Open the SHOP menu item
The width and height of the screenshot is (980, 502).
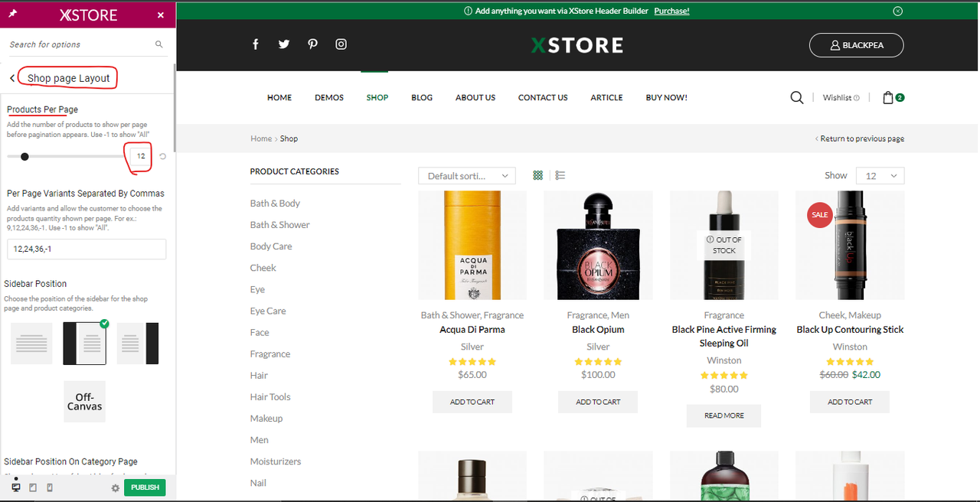pyautogui.click(x=377, y=97)
